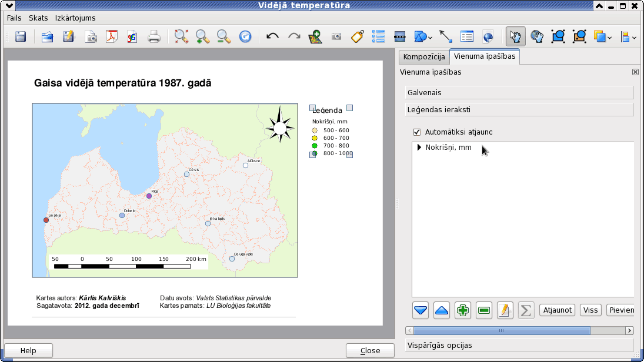Select the Leģenda title in the composition
The image size is (644, 362).
pyautogui.click(x=327, y=110)
